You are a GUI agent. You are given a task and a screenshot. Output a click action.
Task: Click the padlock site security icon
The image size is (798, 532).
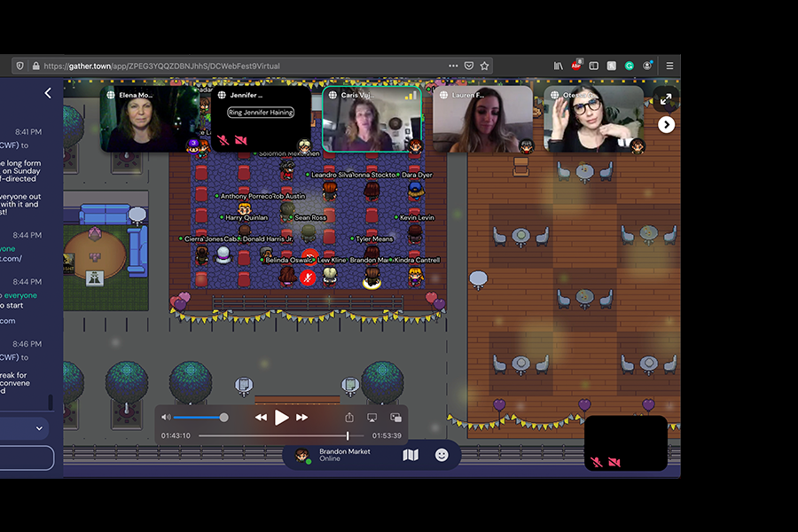[35, 66]
